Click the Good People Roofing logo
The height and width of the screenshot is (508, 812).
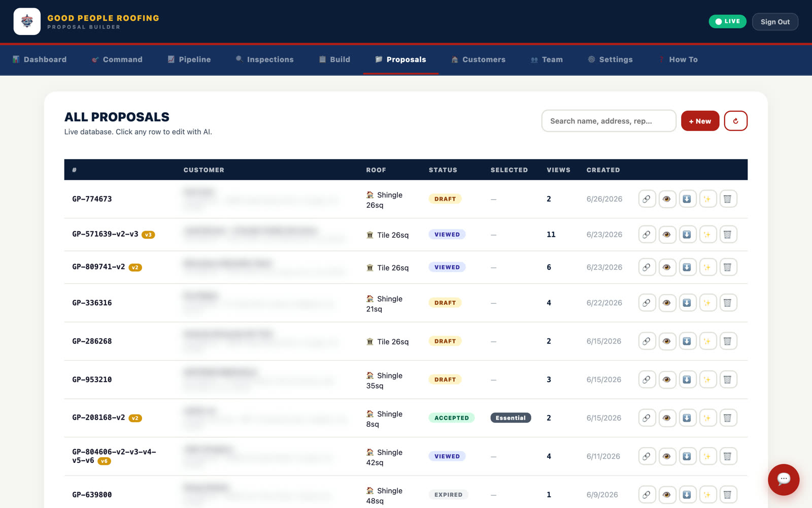(x=27, y=21)
